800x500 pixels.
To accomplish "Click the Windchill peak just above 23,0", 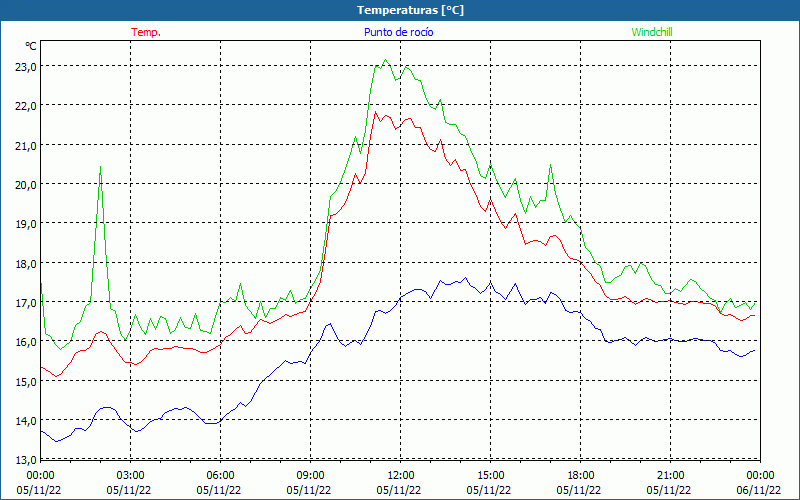I will (x=386, y=60).
